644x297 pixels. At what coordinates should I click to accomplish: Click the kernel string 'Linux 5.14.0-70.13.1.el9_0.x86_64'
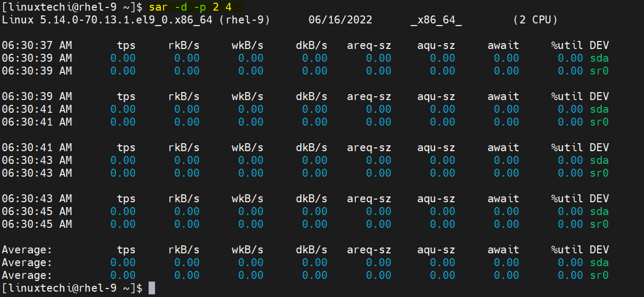[107, 20]
